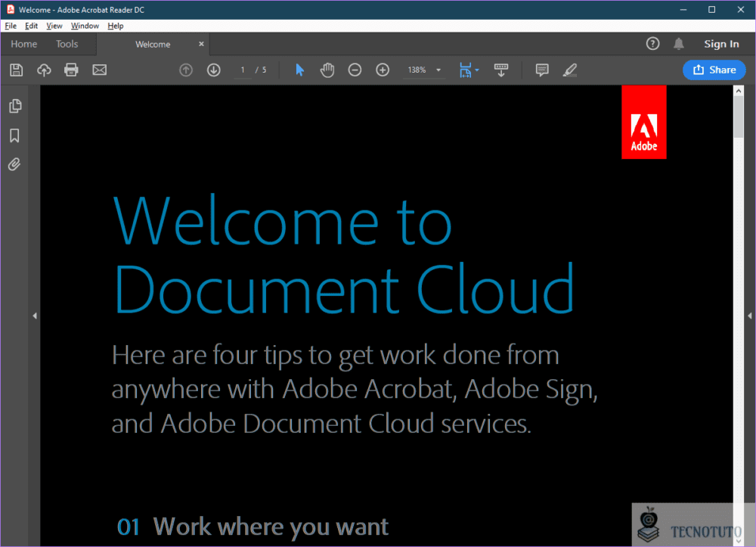This screenshot has height=547, width=756.
Task: Maximize the Acrobat Reader window
Action: tap(711, 10)
